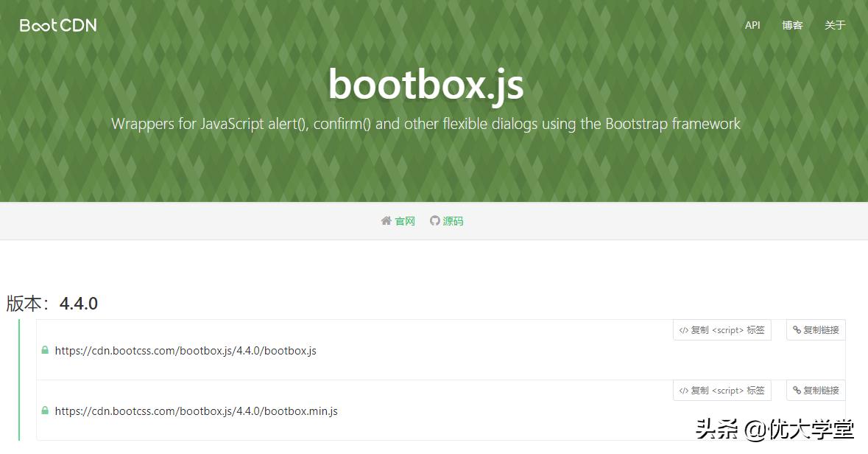Click the bootbox.js page title
Viewport: 868px width, 454px height.
[x=426, y=85]
